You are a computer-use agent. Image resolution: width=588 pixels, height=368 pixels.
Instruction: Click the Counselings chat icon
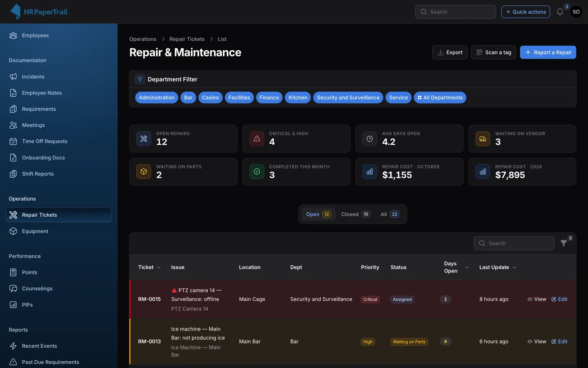(13, 289)
